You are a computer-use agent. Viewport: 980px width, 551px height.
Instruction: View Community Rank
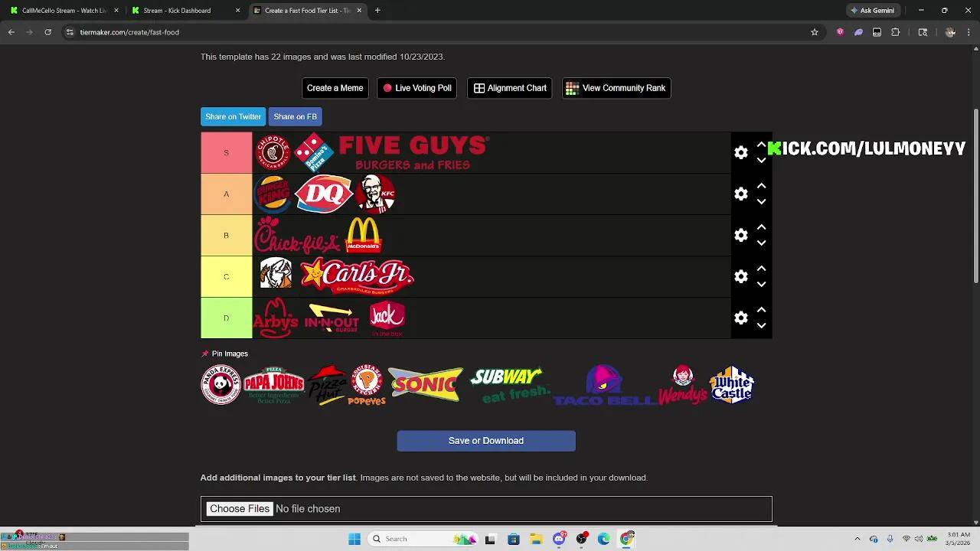pyautogui.click(x=616, y=88)
